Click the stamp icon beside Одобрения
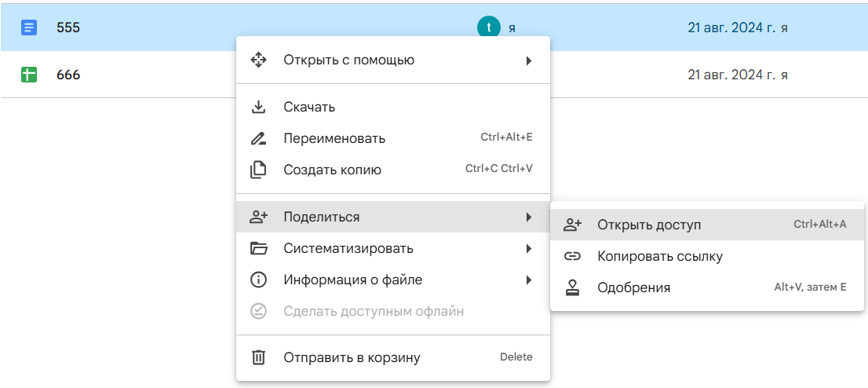The height and width of the screenshot is (388, 868). (572, 287)
